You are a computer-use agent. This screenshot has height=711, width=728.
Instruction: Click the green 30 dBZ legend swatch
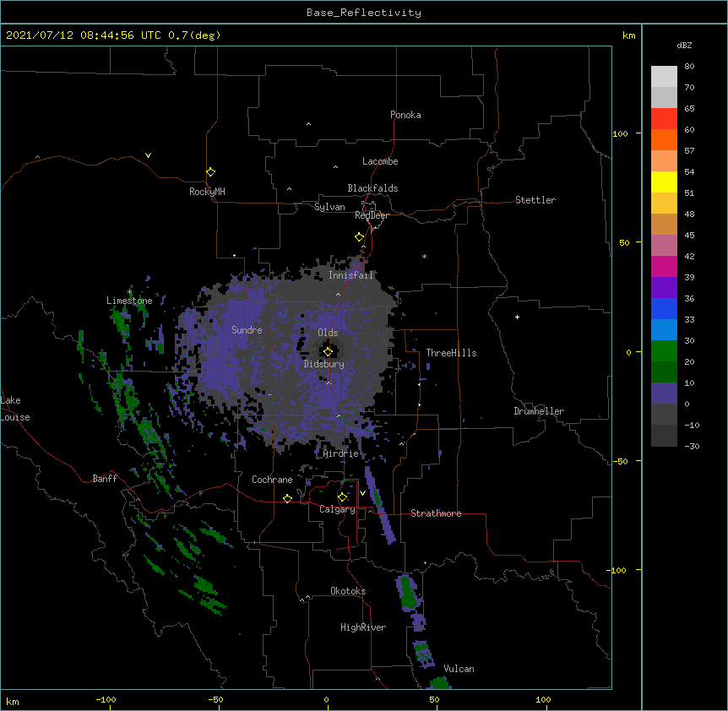[x=664, y=351]
